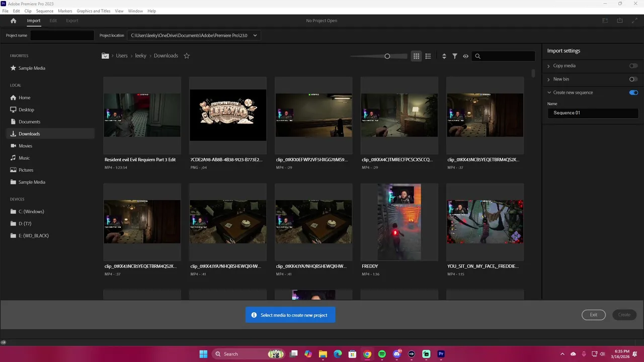This screenshot has width=644, height=362.
Task: Open the D: (T7) drive
Action: 25,224
